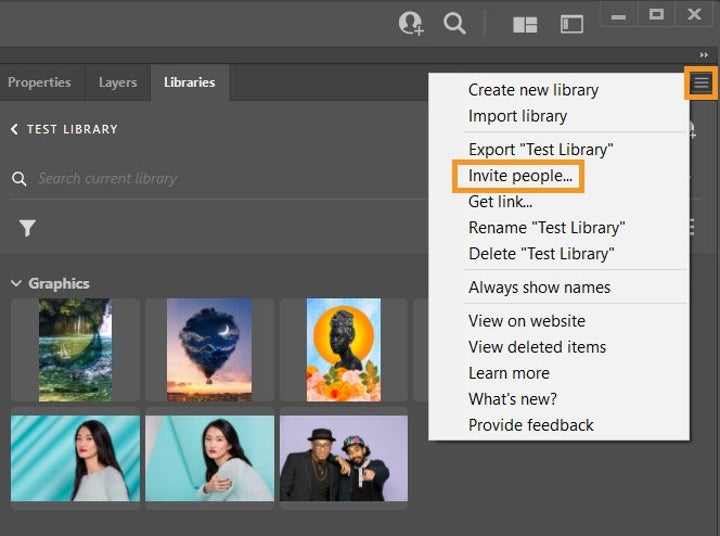Select Export "Test Library" menu entry

(540, 150)
